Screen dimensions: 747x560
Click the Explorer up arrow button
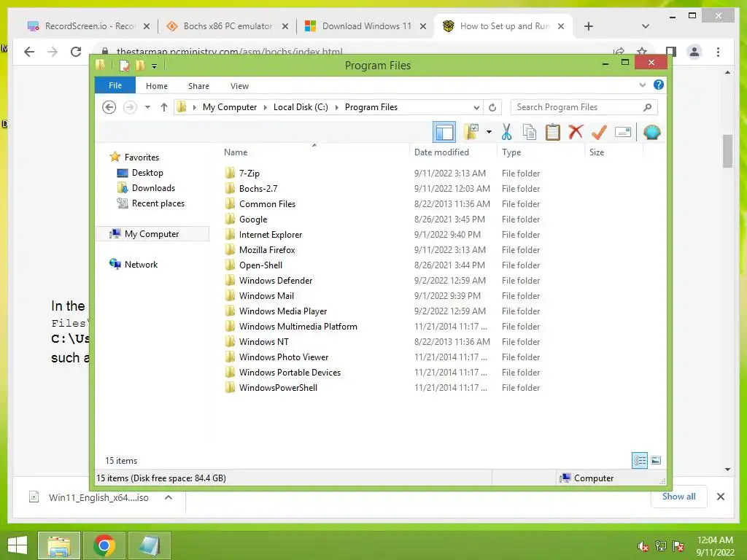164,107
